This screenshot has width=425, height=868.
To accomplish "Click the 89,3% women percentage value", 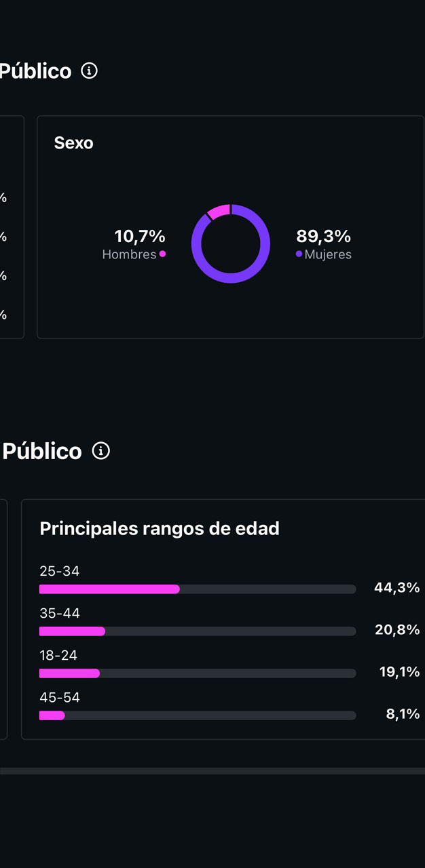I will pyautogui.click(x=323, y=237).
